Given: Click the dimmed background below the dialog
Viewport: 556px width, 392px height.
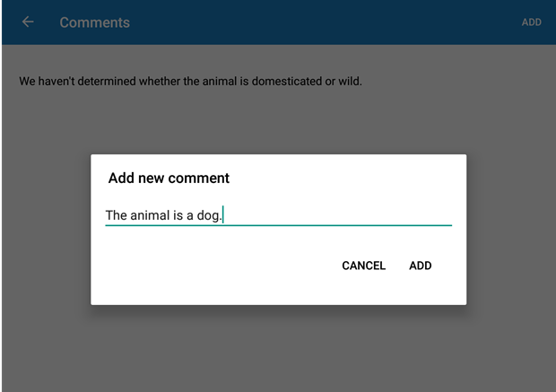Looking at the screenshot, I should (278, 350).
